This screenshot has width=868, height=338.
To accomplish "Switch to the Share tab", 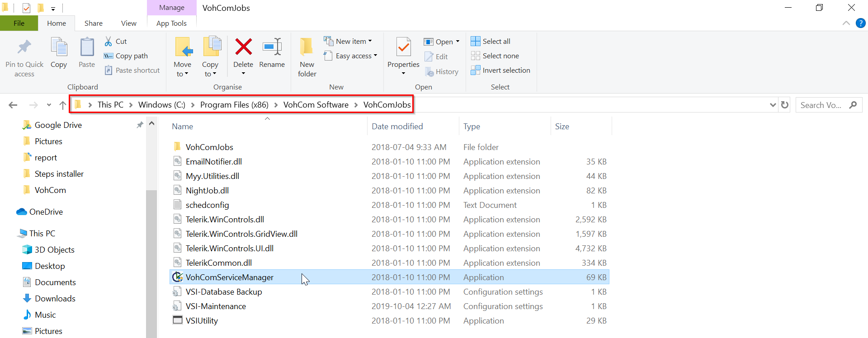I will (94, 23).
